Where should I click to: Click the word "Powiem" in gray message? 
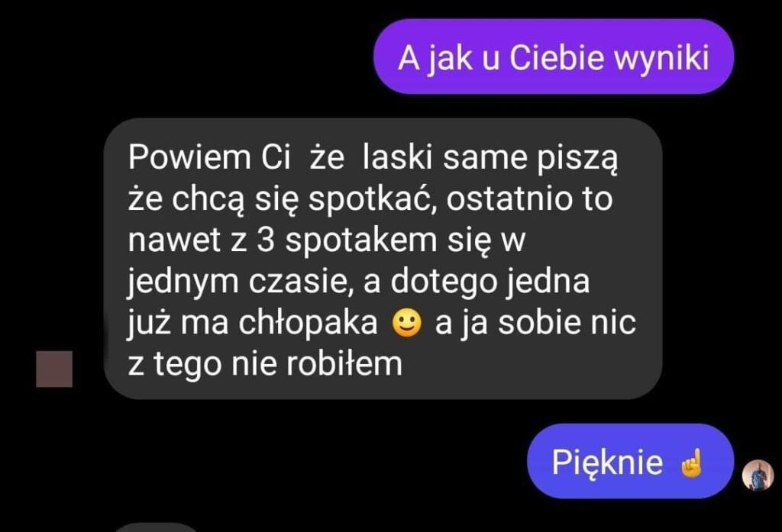[189, 157]
